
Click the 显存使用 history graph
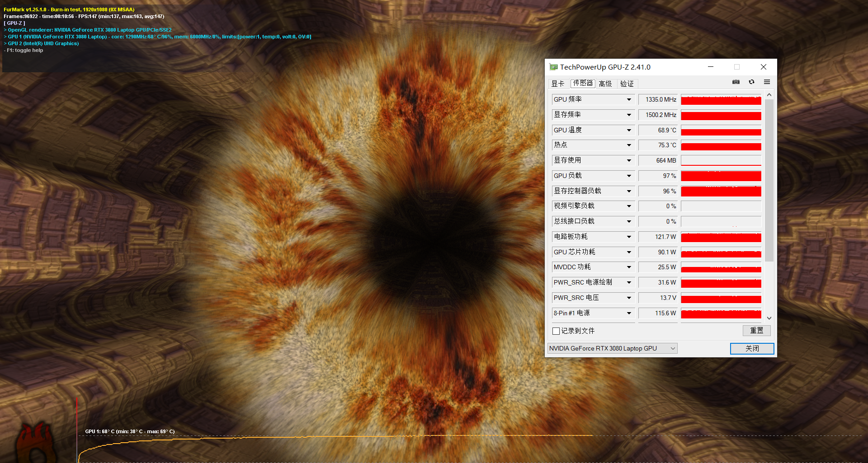(721, 160)
